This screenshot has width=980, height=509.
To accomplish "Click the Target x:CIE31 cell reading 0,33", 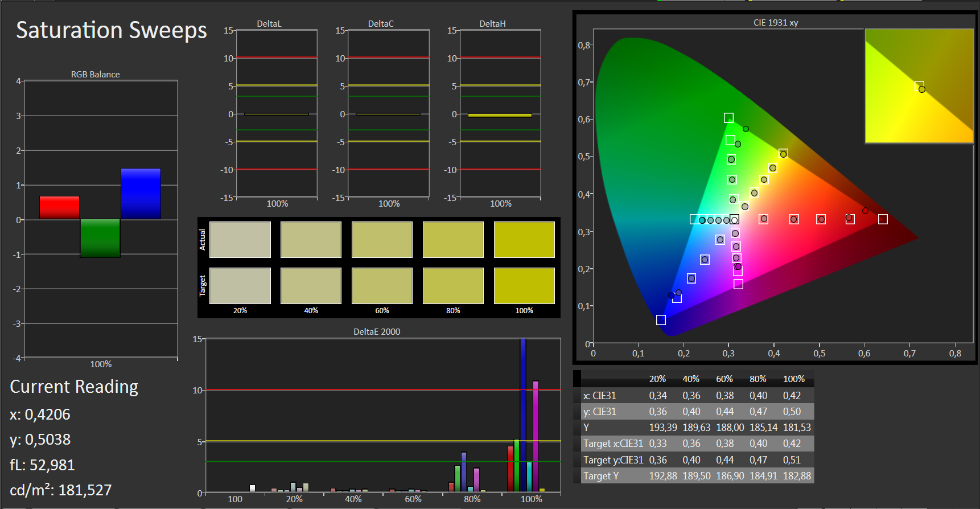I will [658, 443].
